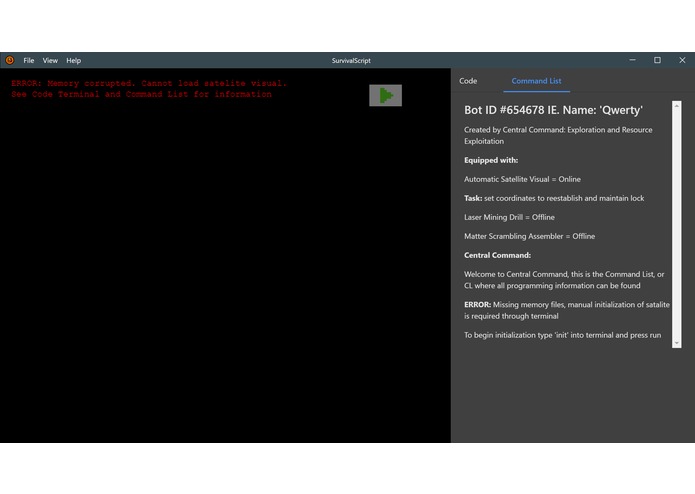Close the SurvivalScript window
Screen dimensions: 695x494
click(x=682, y=60)
